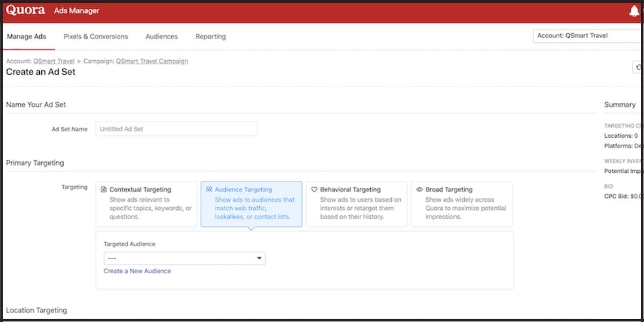
Task: Switch to the Reporting tab
Action: click(210, 36)
